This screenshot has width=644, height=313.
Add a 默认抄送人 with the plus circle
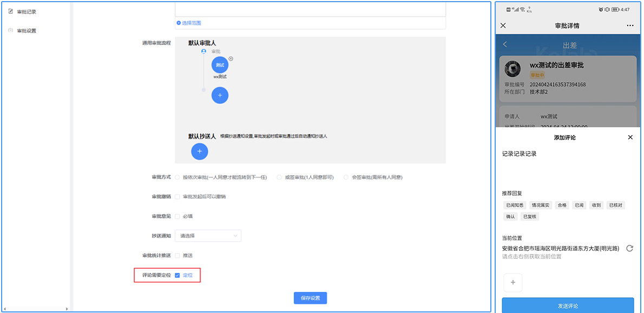click(200, 151)
